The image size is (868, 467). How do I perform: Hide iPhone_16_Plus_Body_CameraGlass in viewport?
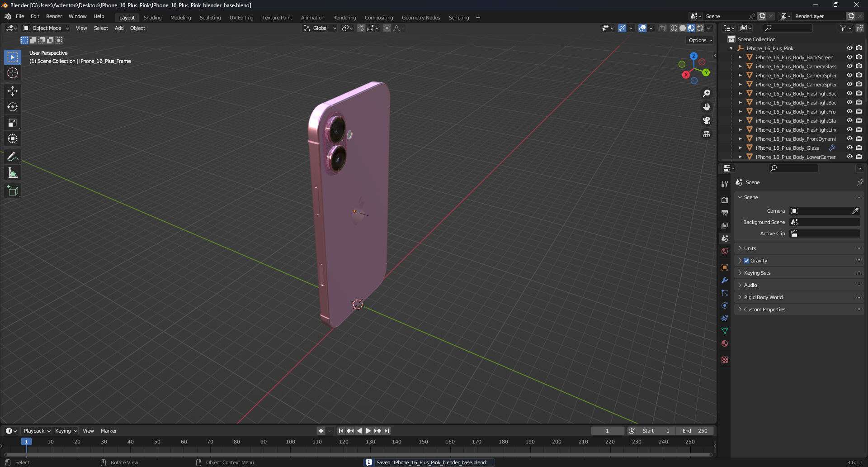tap(849, 66)
